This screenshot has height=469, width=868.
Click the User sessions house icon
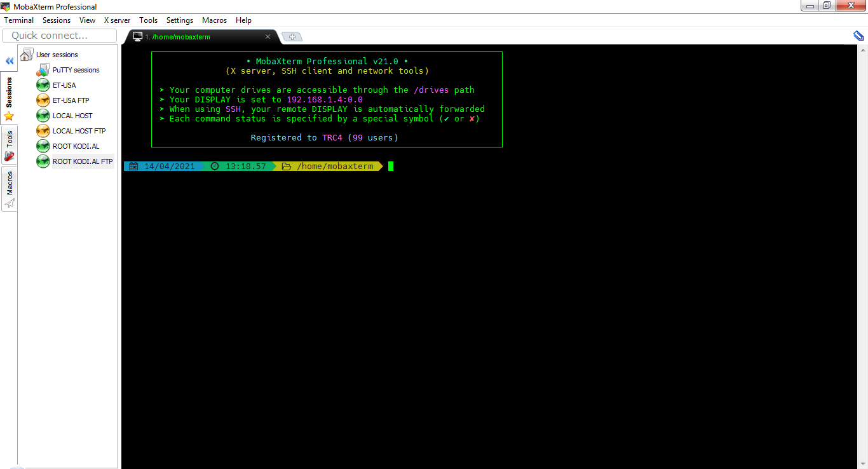click(x=26, y=54)
